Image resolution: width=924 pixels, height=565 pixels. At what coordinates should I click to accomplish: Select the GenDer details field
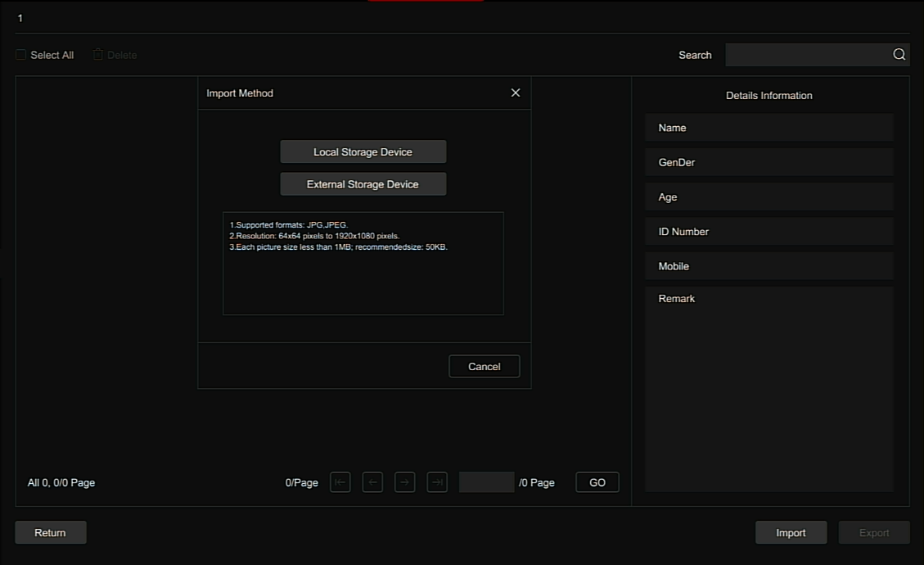(769, 162)
